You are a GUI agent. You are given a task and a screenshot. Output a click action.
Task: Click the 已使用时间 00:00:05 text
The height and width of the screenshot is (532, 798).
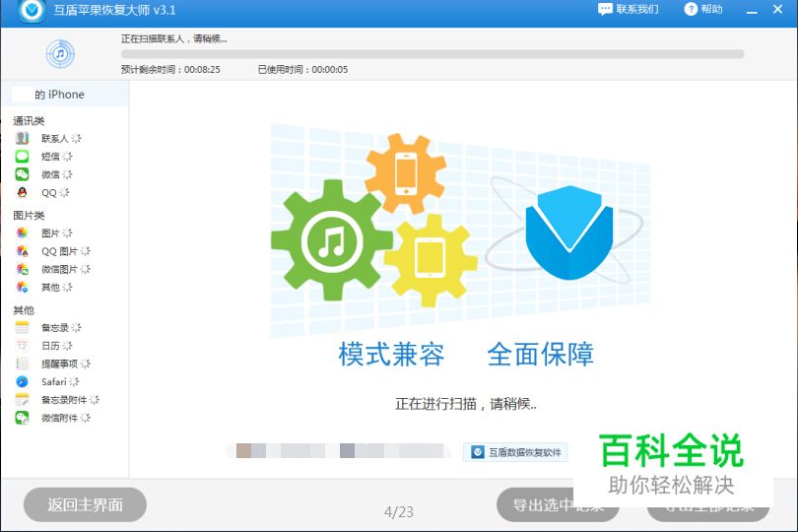(x=302, y=70)
